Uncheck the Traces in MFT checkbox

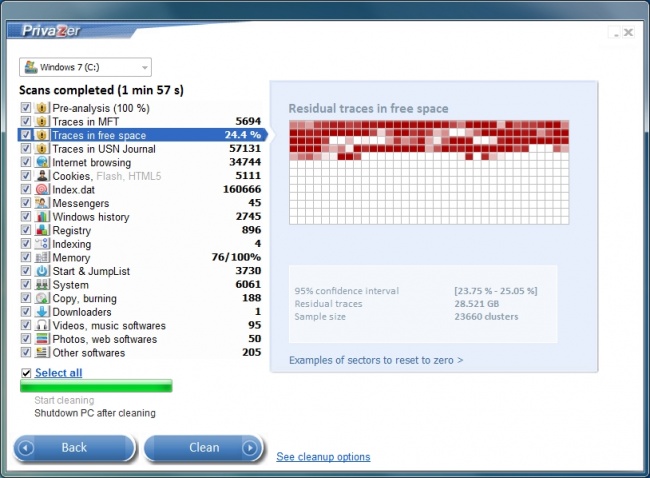[26, 121]
